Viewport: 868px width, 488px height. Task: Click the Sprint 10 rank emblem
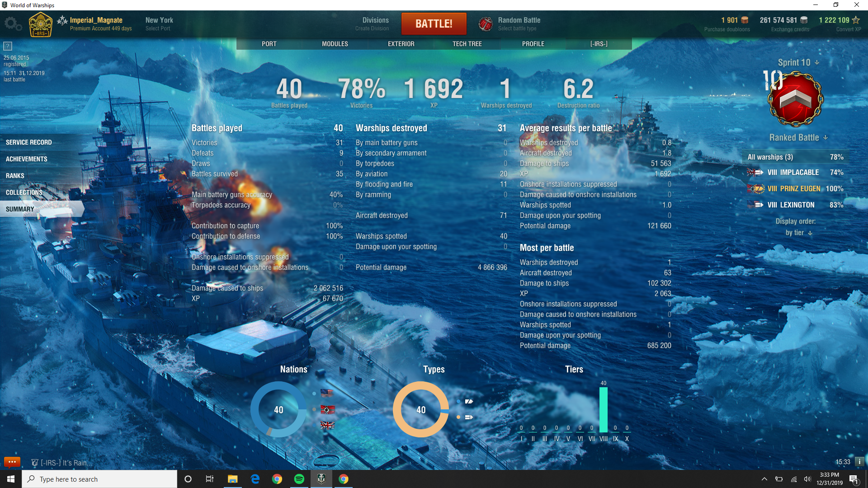795,99
